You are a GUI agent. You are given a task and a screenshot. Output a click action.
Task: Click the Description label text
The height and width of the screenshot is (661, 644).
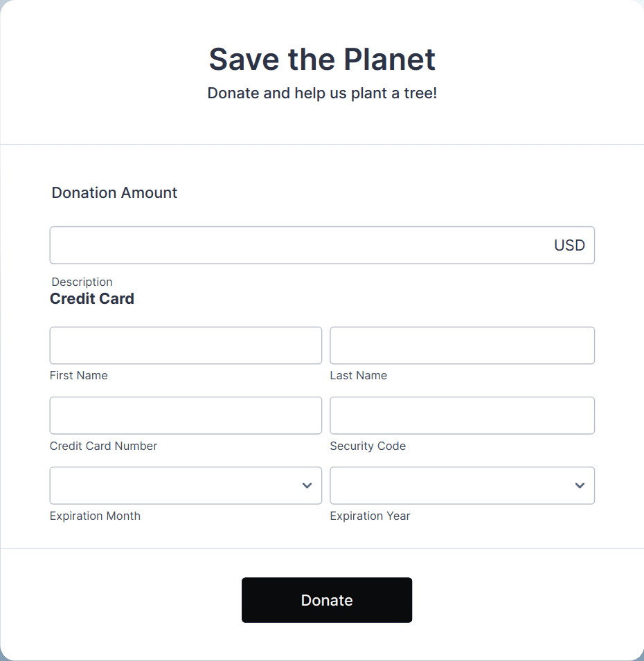(x=82, y=282)
